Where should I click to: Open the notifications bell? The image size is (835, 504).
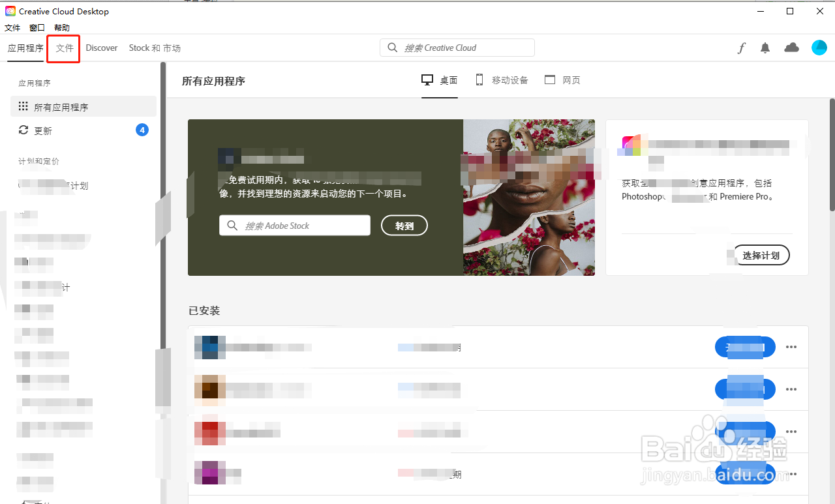765,48
